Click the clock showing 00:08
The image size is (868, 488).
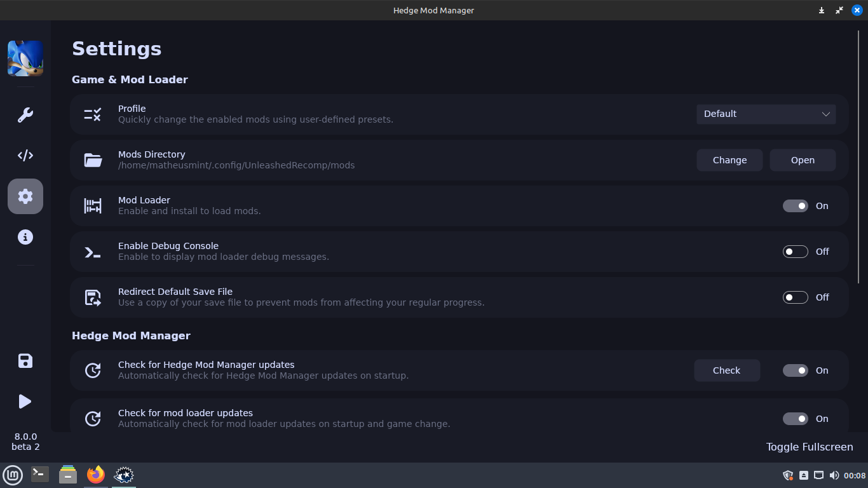pyautogui.click(x=855, y=475)
